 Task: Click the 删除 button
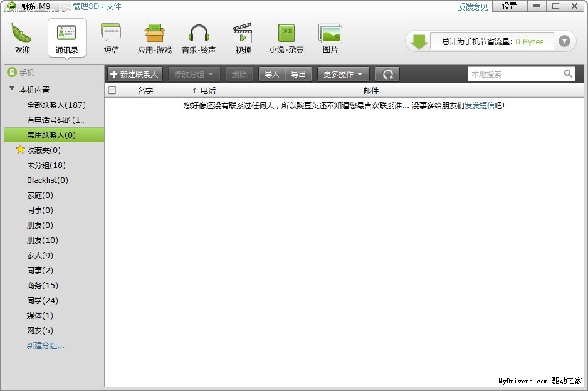tap(239, 74)
